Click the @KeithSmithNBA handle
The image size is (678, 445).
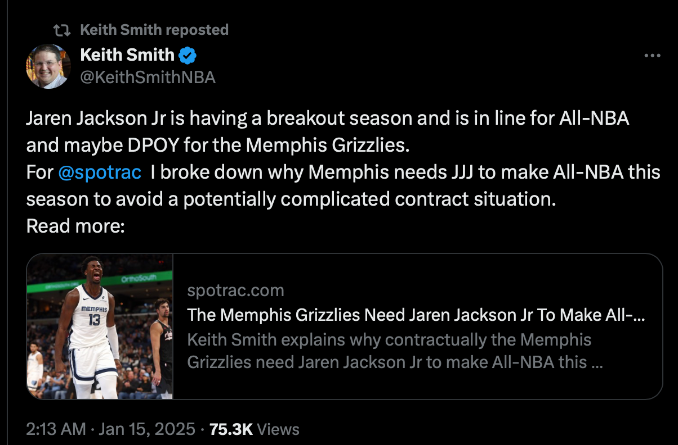tap(147, 76)
